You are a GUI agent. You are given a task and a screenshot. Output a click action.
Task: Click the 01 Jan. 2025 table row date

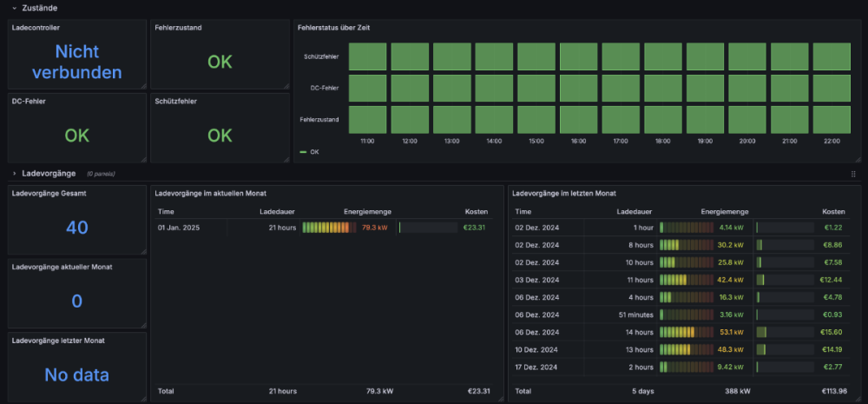(x=179, y=228)
